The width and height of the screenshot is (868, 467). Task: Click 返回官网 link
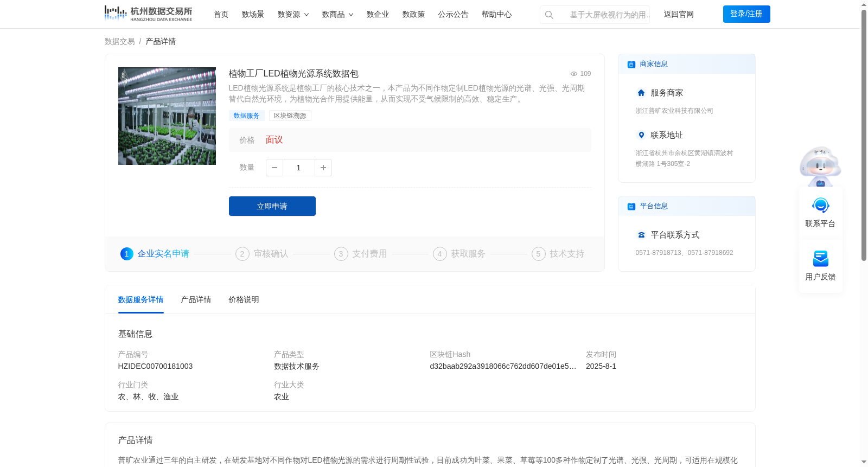pyautogui.click(x=679, y=15)
